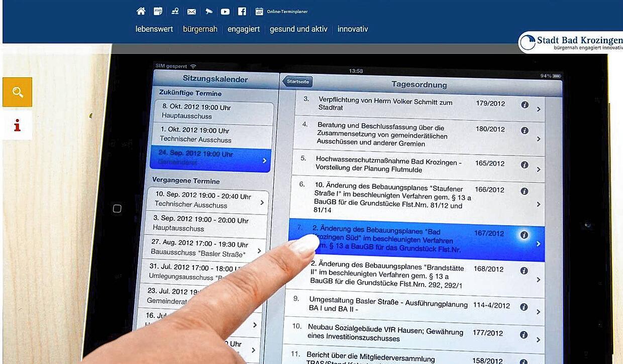623x364 pixels.
Task: Open the Jobs icon in top bar
Action: point(158,11)
